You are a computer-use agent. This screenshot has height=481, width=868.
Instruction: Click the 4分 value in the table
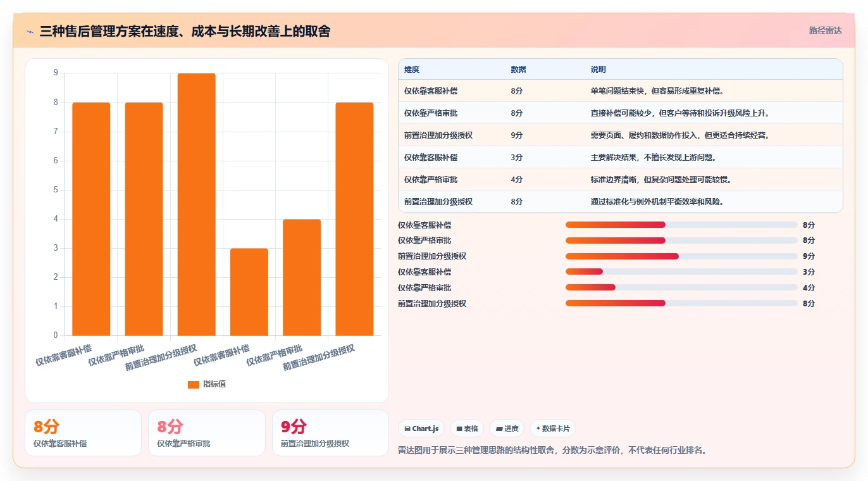click(x=517, y=180)
